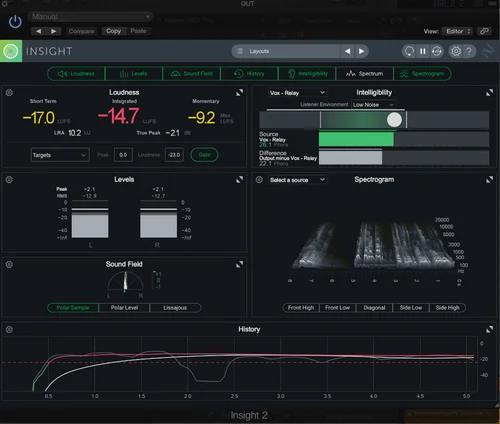Click the reset meters circular icon
The image size is (500, 424).
click(x=409, y=51)
